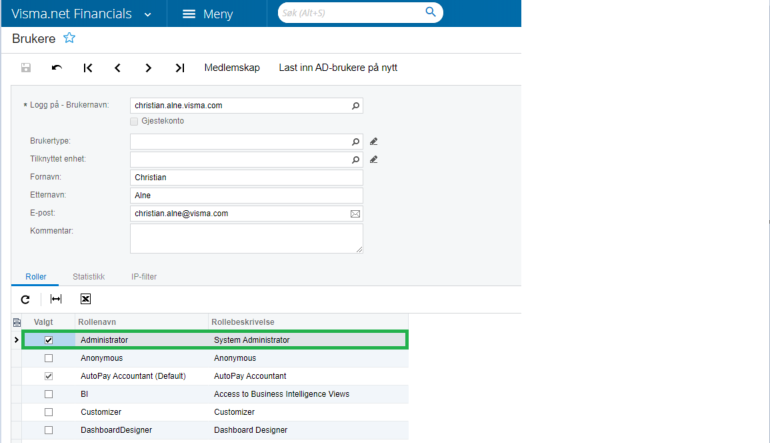This screenshot has width=770, height=443.
Task: Click the search magnifier in top bar
Action: 430,12
